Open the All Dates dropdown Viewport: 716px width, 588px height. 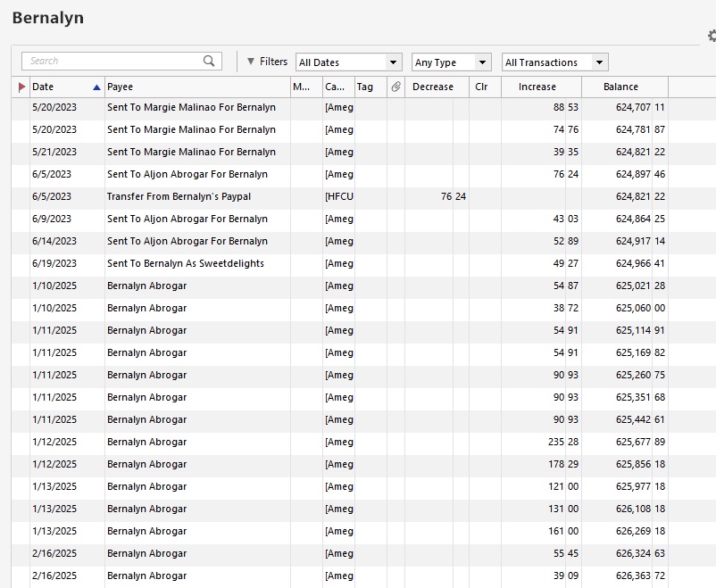(x=349, y=62)
